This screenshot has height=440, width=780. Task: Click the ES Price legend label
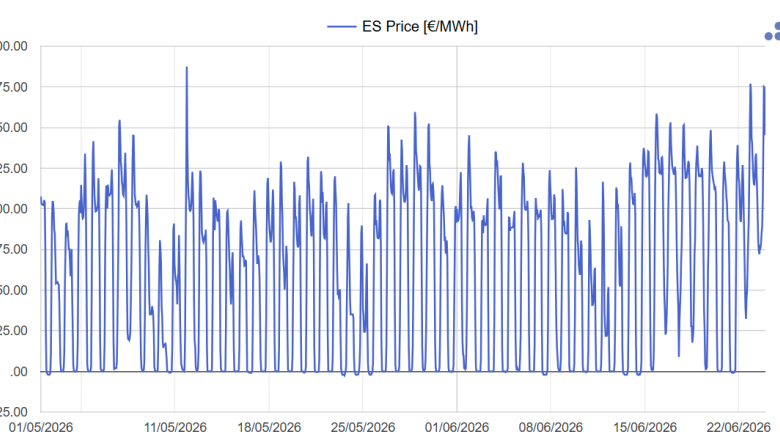click(420, 26)
